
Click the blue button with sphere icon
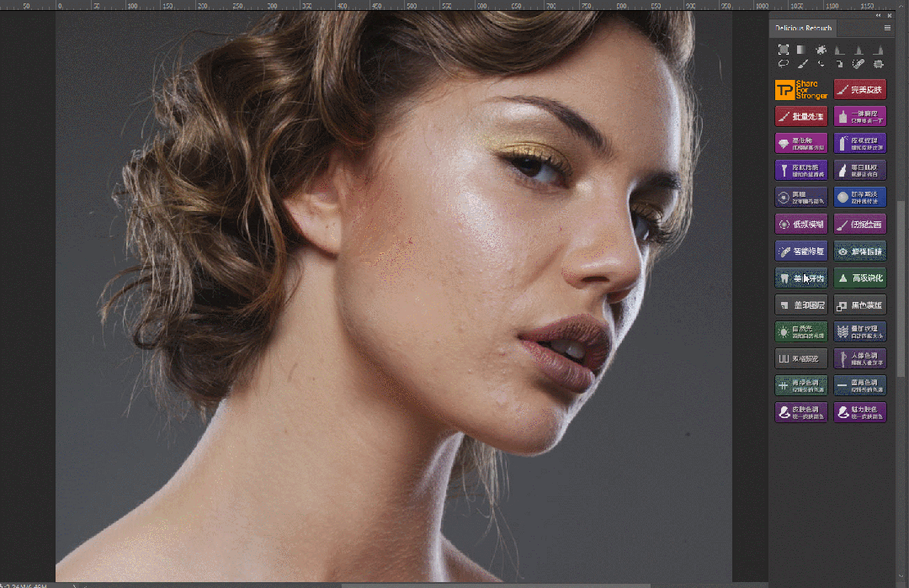tap(860, 198)
